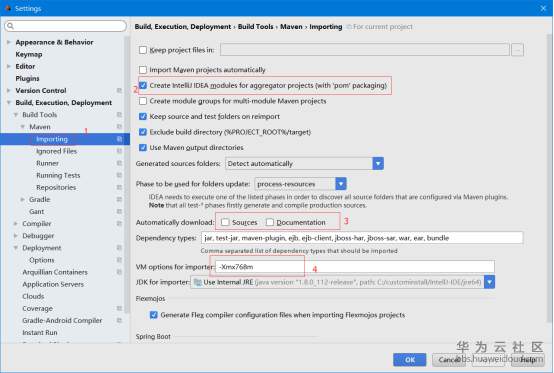Click the Keep project files path field
The image size is (554, 373).
[x=364, y=50]
